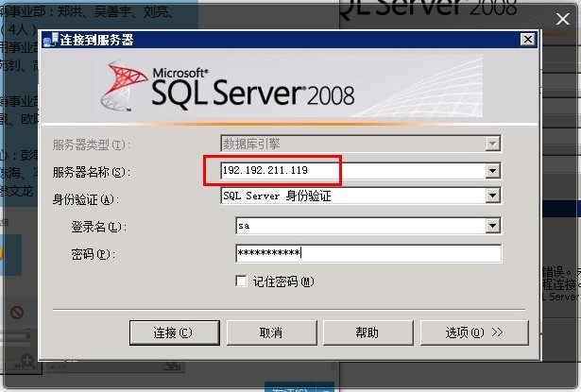
Task: Select the SQL Server 身份验证 combo box
Action: coord(361,196)
